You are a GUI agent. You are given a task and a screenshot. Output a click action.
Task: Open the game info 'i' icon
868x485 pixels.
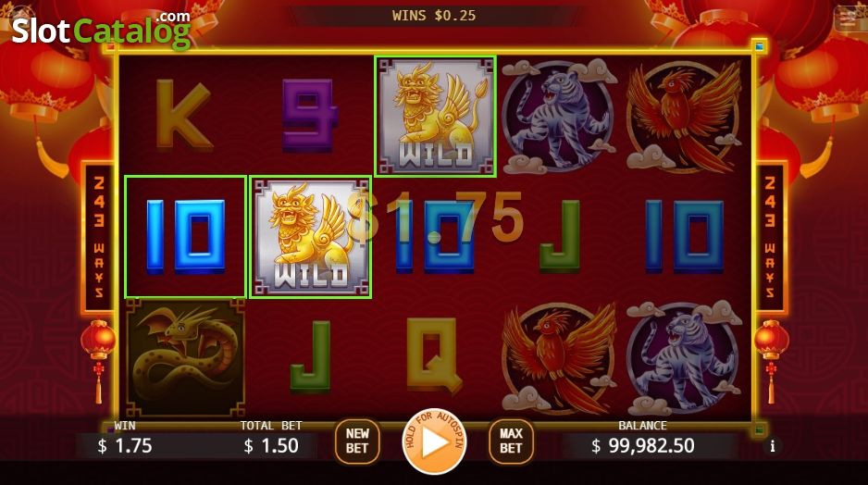point(773,446)
